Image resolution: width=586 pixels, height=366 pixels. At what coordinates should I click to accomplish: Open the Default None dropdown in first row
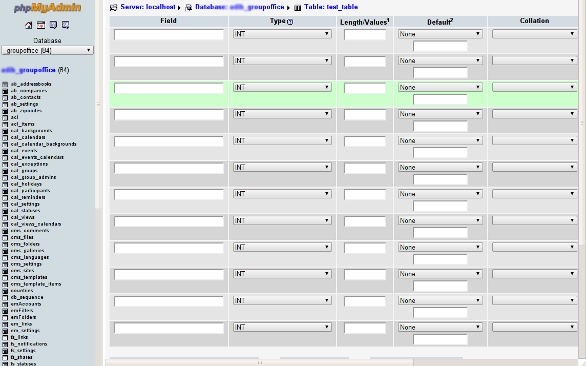coord(440,34)
